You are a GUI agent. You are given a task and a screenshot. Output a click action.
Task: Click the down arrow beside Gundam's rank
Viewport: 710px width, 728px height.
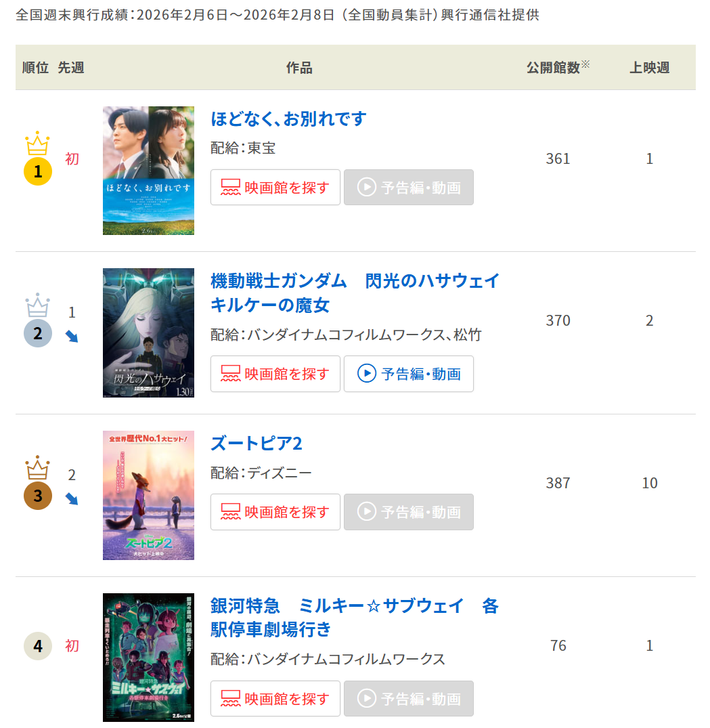point(72,337)
